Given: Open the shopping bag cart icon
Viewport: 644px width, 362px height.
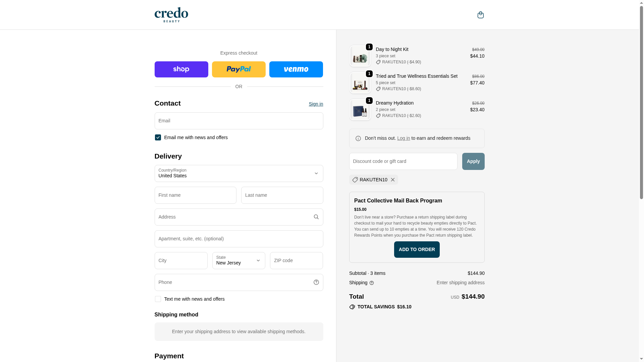Looking at the screenshot, I should (480, 15).
